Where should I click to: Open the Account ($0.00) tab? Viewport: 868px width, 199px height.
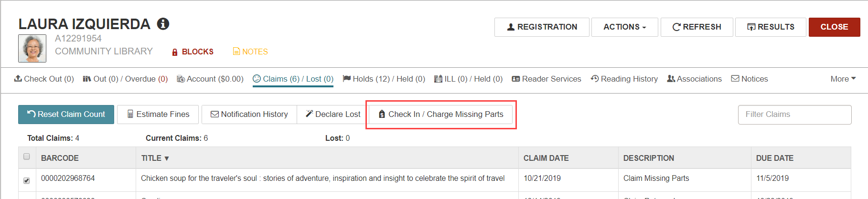[x=210, y=79]
